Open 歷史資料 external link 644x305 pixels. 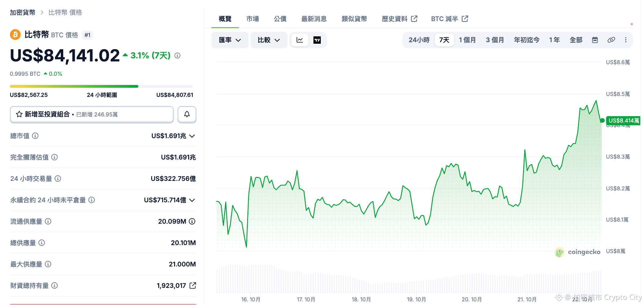[x=400, y=19]
